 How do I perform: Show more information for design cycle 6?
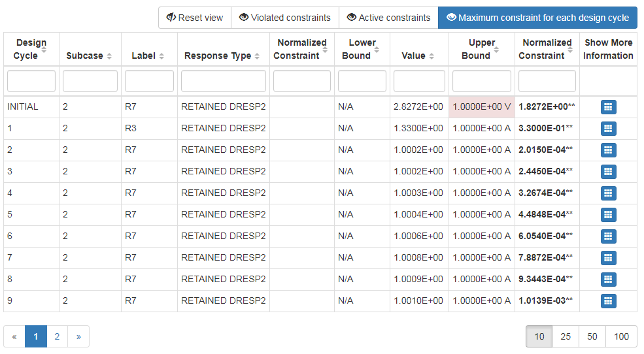point(608,236)
